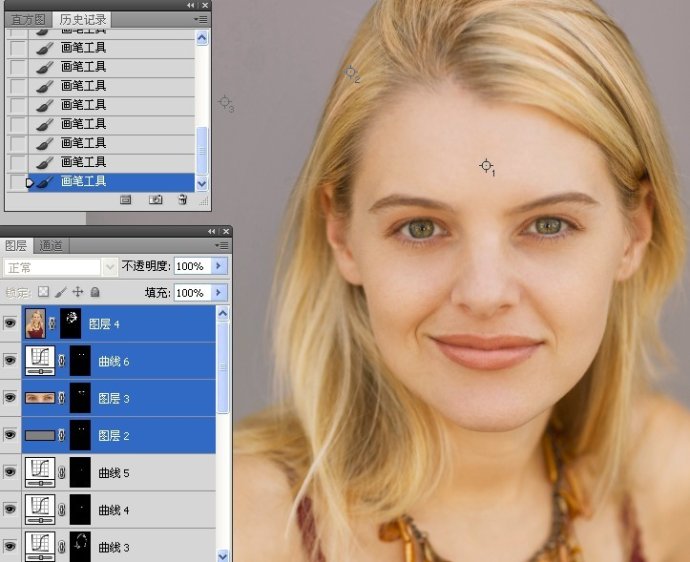This screenshot has width=690, height=562.
Task: Select the 曲线 5 layer name
Action: pos(114,473)
